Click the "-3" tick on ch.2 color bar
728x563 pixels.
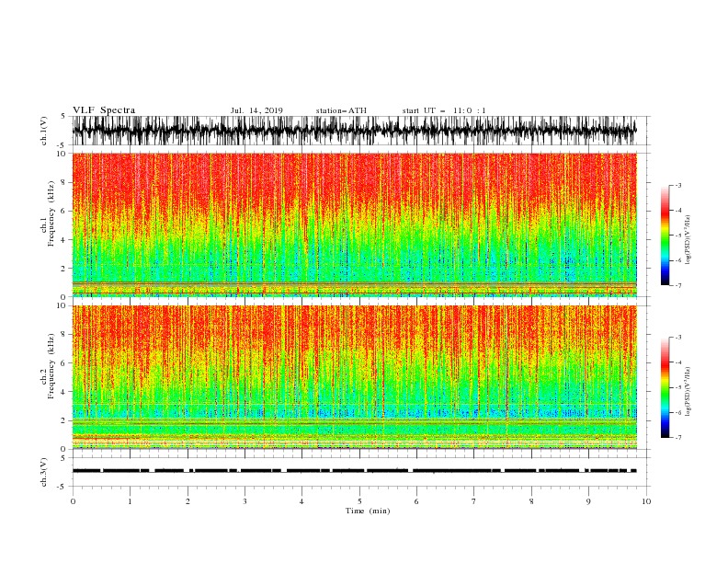tap(678, 338)
